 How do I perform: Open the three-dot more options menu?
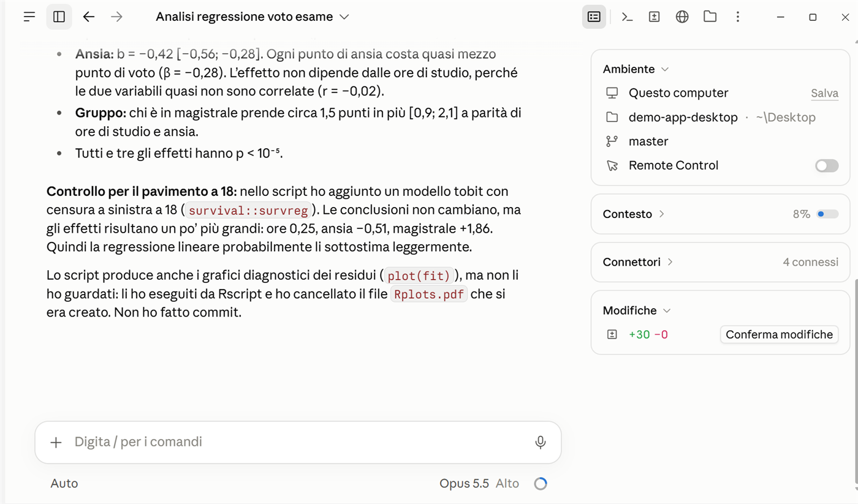(x=737, y=17)
